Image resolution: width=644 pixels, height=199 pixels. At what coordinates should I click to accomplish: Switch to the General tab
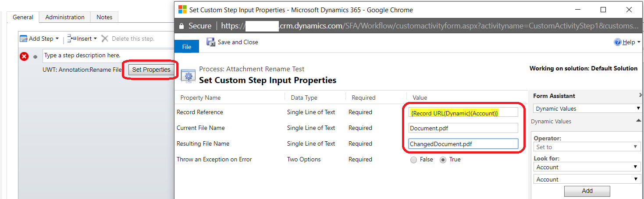pos(23,17)
